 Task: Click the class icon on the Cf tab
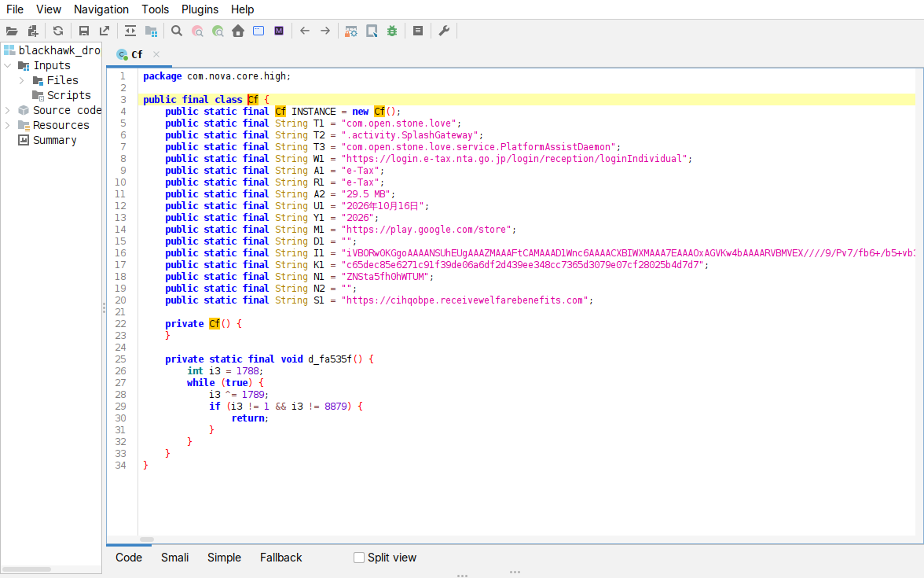click(122, 54)
